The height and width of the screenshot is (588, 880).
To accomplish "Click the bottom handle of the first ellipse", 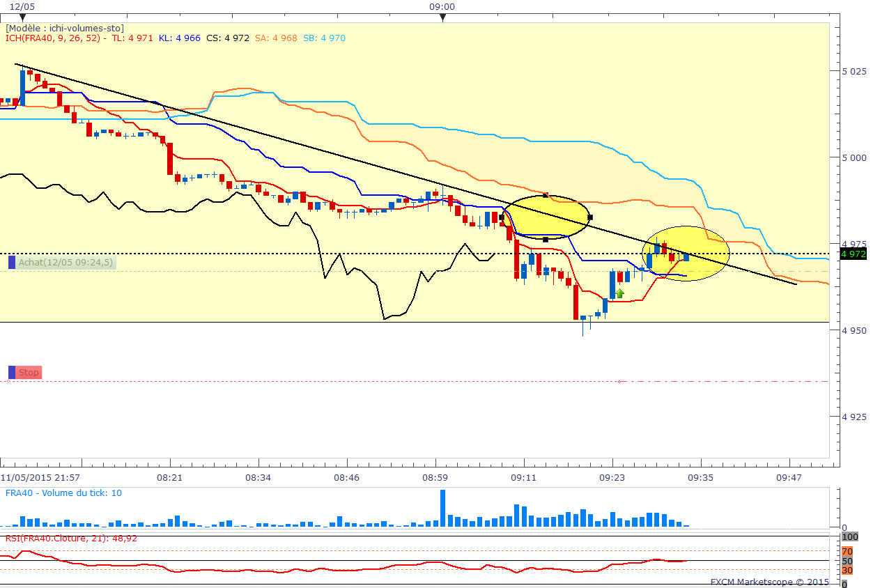I will click(546, 240).
